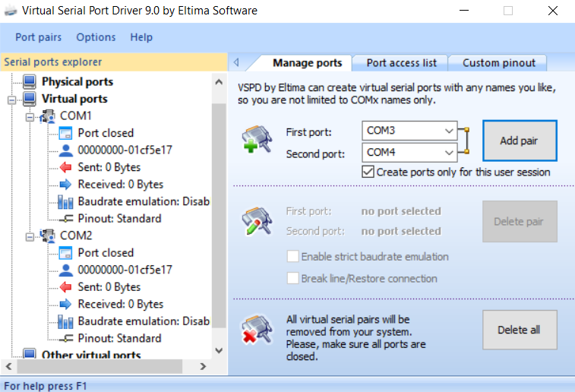Click the Port closed window icon under COM2
575x392 pixels.
tap(65, 253)
